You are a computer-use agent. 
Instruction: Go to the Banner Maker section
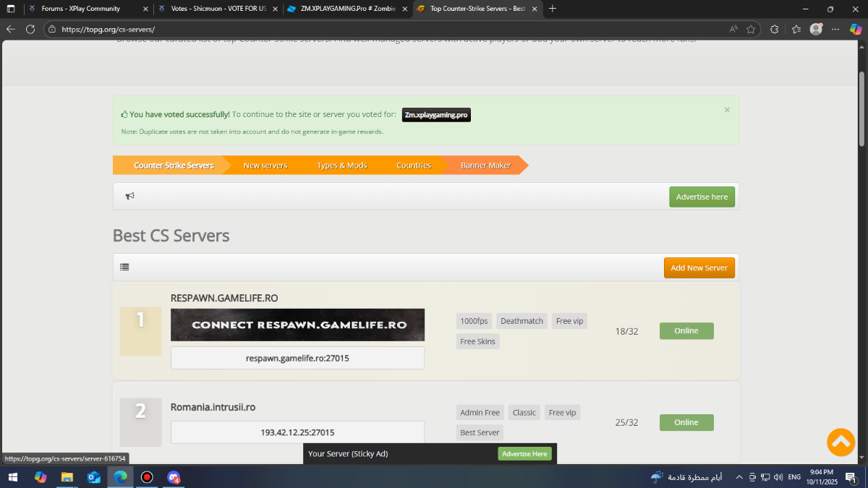tap(485, 166)
